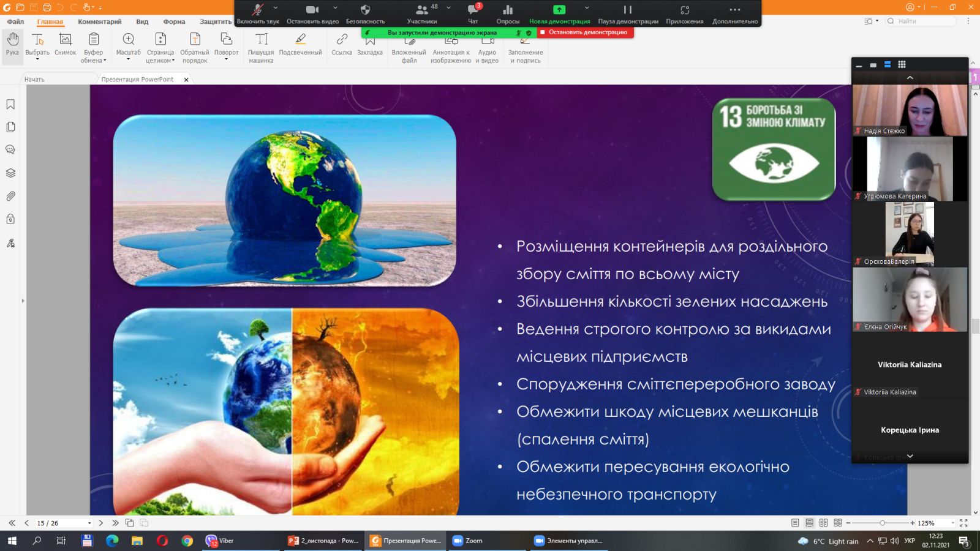Click the Масштаб zoom tool
This screenshot has height=551, width=980.
click(128, 46)
